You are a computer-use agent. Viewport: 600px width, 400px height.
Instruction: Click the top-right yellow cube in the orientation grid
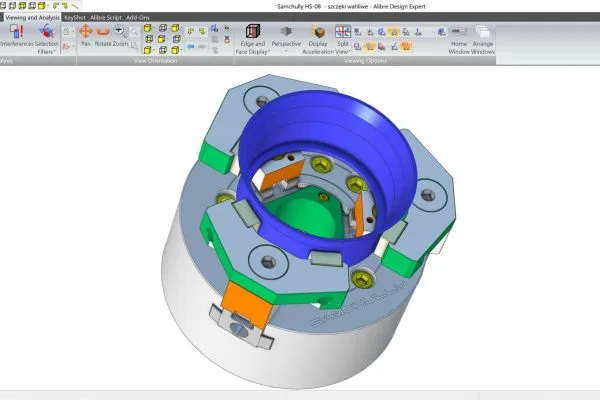click(175, 28)
